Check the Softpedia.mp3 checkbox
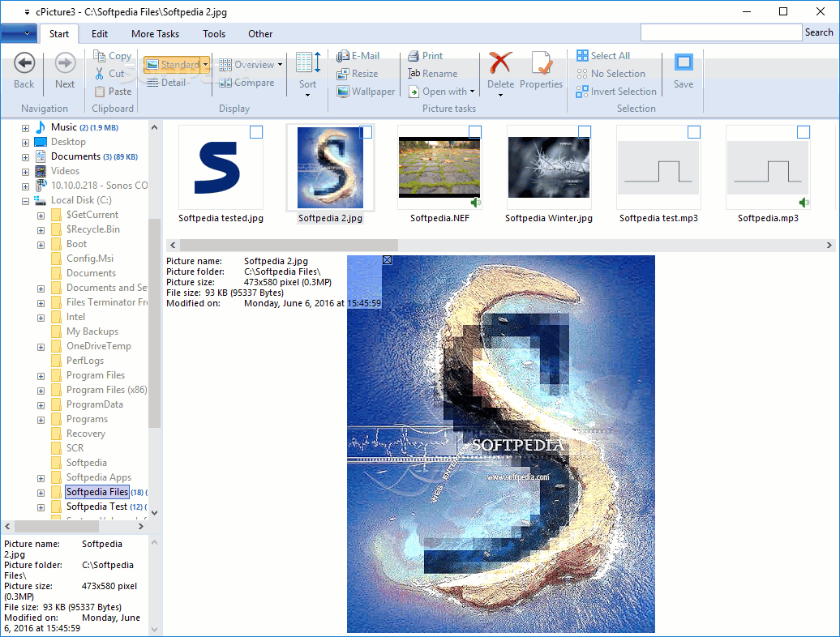This screenshot has height=637, width=840. pyautogui.click(x=803, y=132)
